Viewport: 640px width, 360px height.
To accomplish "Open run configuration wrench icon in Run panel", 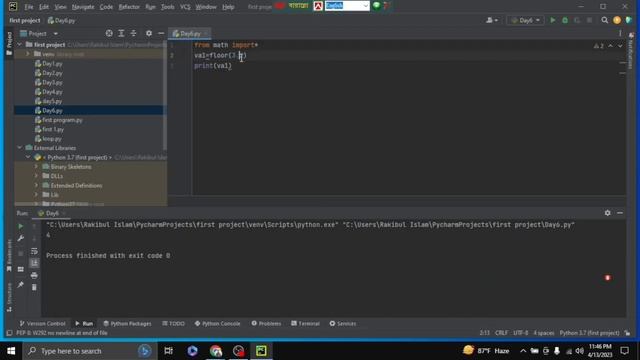I will [x=20, y=238].
